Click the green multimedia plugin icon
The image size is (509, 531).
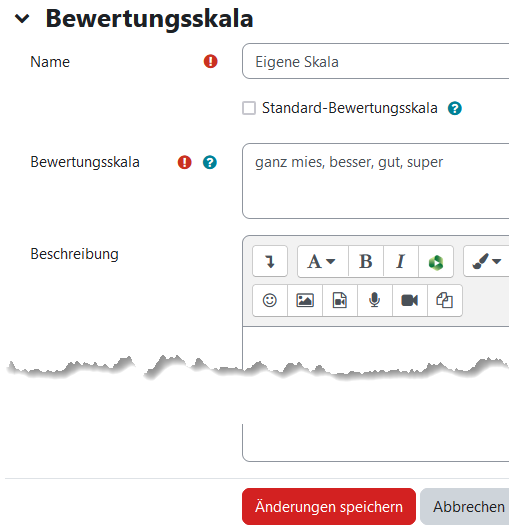(436, 261)
